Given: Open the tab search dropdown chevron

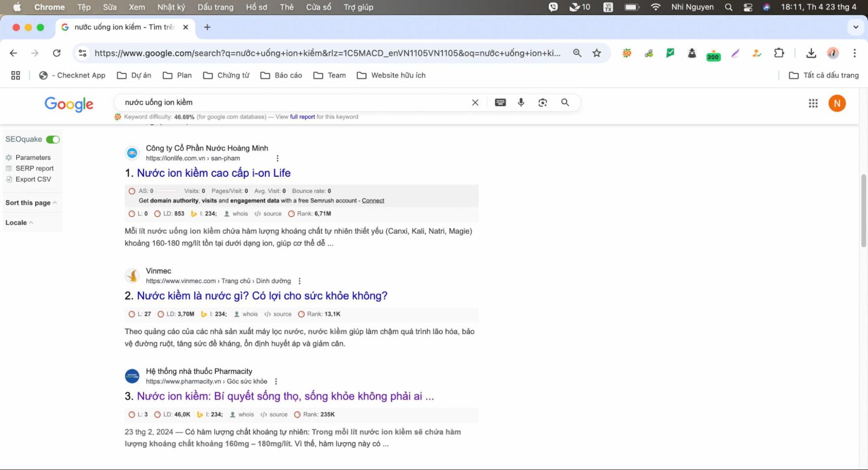Looking at the screenshot, I should (855, 27).
